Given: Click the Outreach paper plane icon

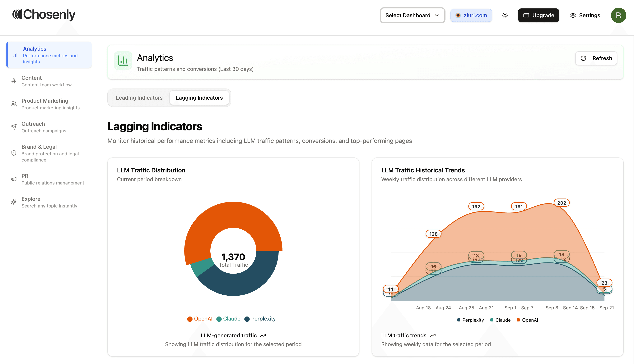Looking at the screenshot, I should click(14, 127).
